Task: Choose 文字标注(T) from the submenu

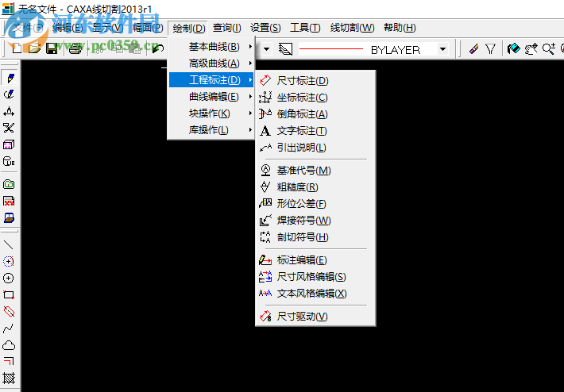Action: [x=315, y=131]
